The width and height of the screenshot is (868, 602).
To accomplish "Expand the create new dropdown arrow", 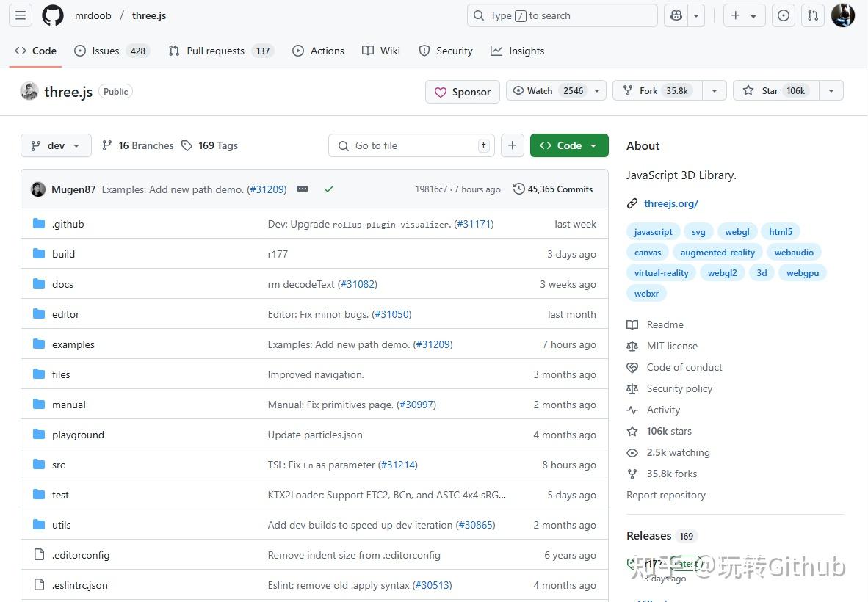I will tap(753, 16).
